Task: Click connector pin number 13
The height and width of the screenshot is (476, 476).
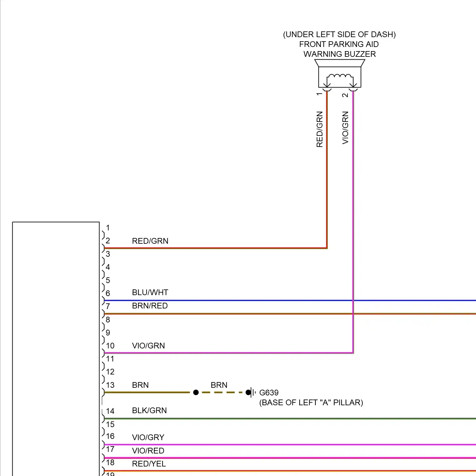Action: 110,385
